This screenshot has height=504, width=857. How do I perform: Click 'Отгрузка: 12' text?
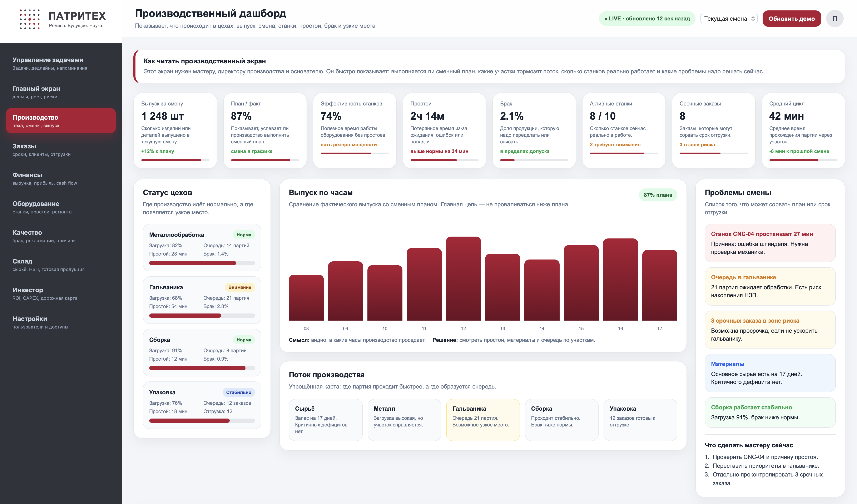[218, 411]
